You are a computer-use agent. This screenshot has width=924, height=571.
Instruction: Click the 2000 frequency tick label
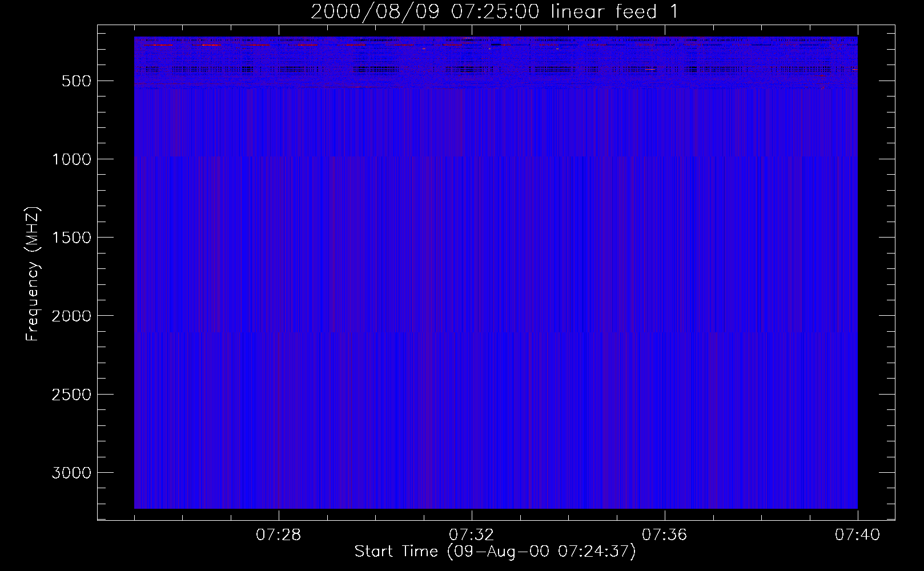pos(71,316)
